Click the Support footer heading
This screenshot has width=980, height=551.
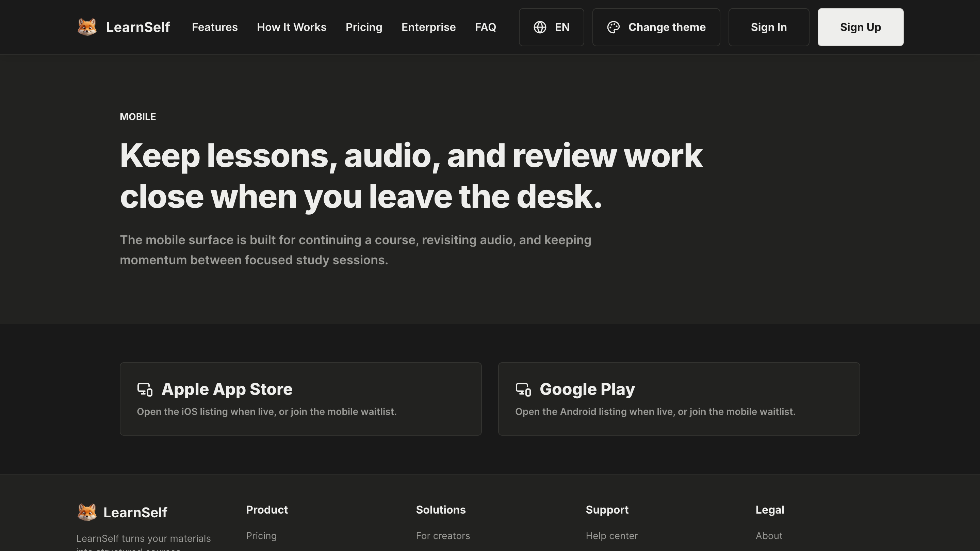click(x=607, y=510)
